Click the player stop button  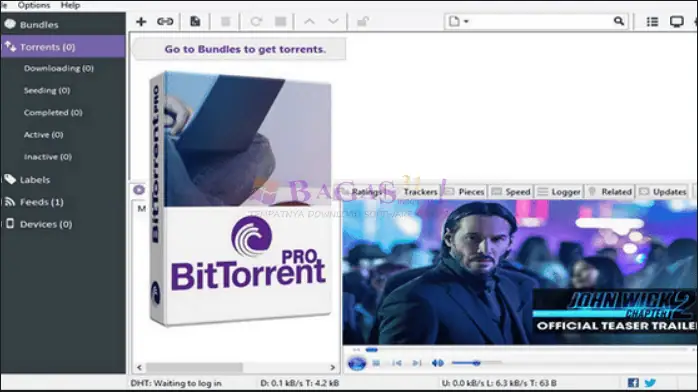click(x=376, y=363)
